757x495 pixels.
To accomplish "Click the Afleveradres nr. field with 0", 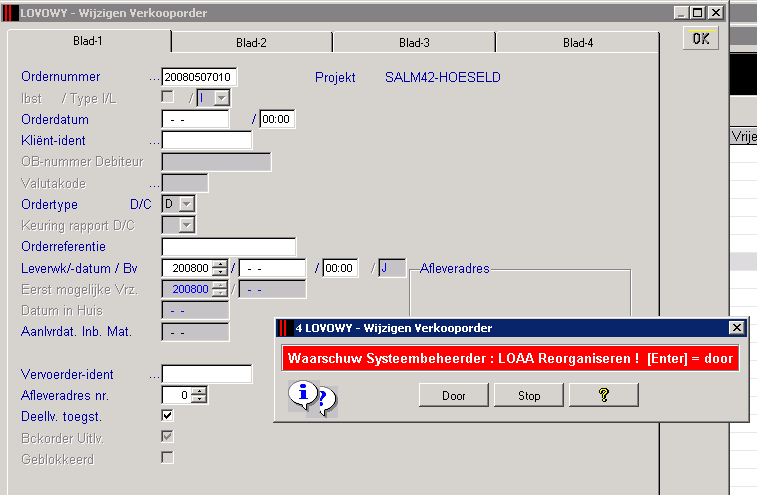I will point(177,395).
